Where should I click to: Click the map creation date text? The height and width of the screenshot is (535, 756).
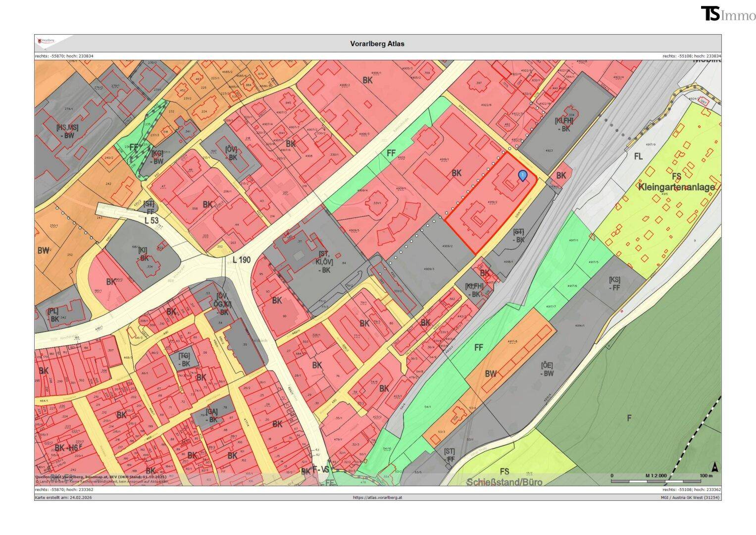[63, 497]
